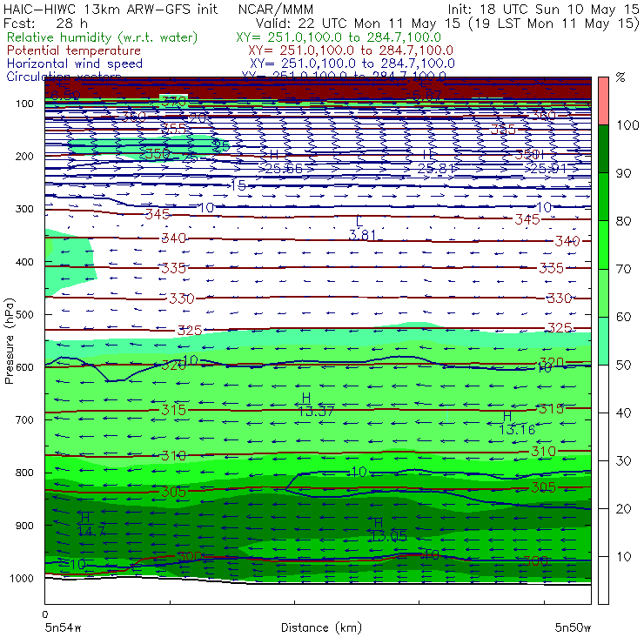
Task: Click the wind maximum label 'H 14.7'
Action: [91, 524]
